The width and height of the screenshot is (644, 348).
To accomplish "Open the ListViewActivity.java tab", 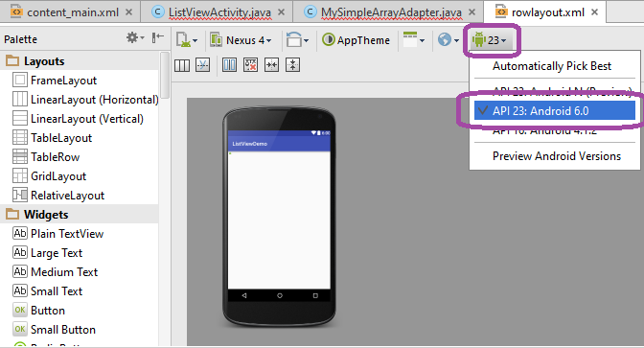I will pyautogui.click(x=219, y=12).
